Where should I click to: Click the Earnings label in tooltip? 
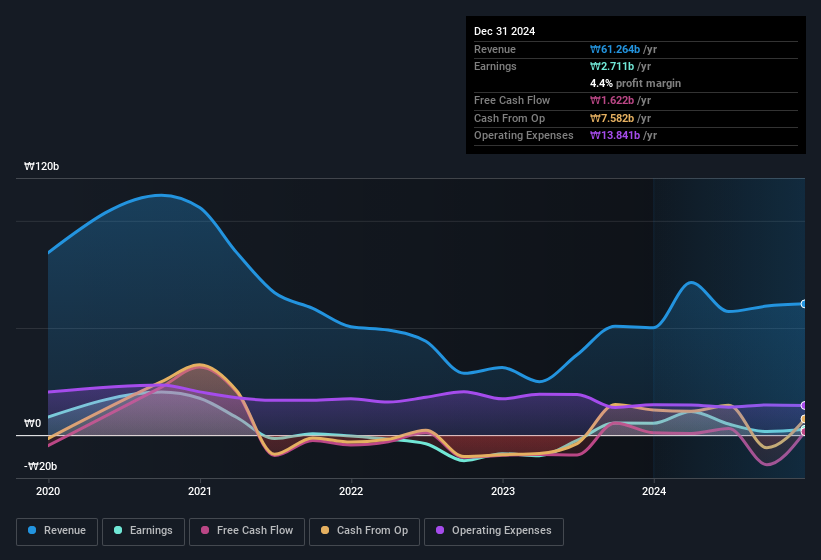[495, 66]
